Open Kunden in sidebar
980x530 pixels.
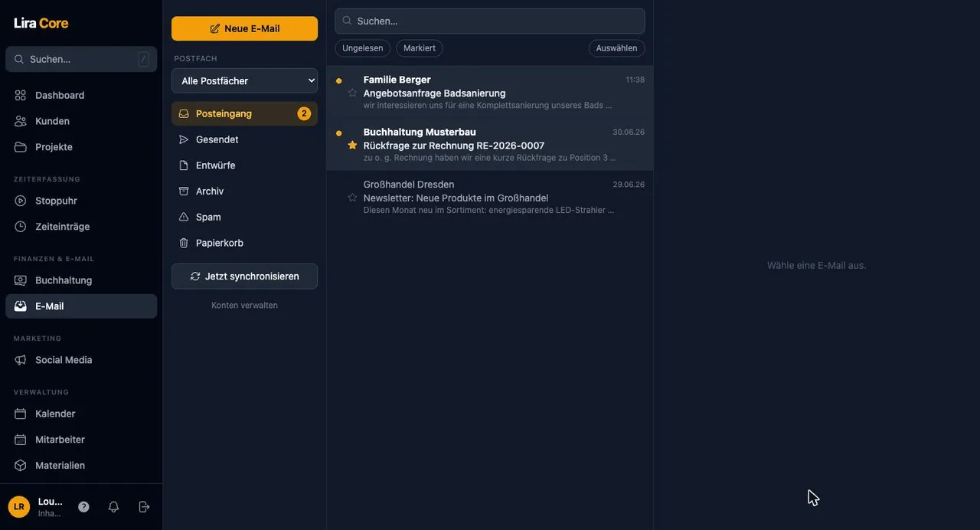click(x=81, y=121)
